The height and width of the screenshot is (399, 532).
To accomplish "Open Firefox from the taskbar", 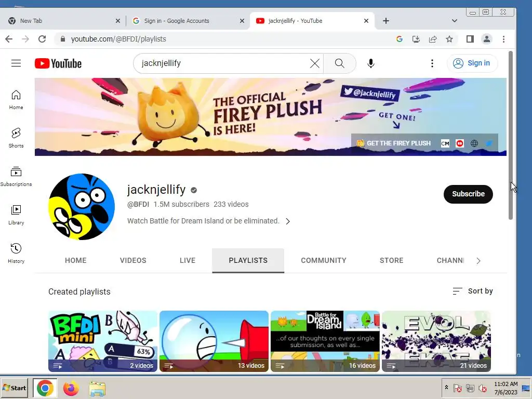I will (71, 388).
